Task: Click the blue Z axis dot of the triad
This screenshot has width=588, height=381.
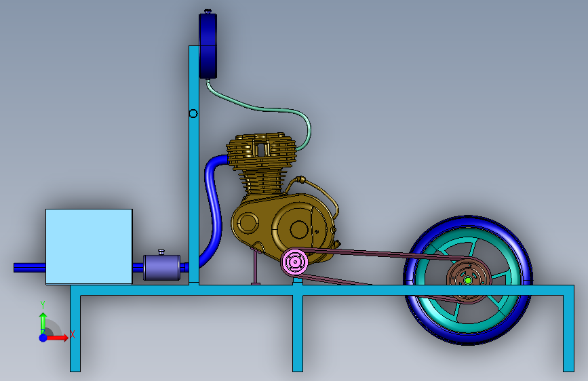Action: [x=43, y=338]
